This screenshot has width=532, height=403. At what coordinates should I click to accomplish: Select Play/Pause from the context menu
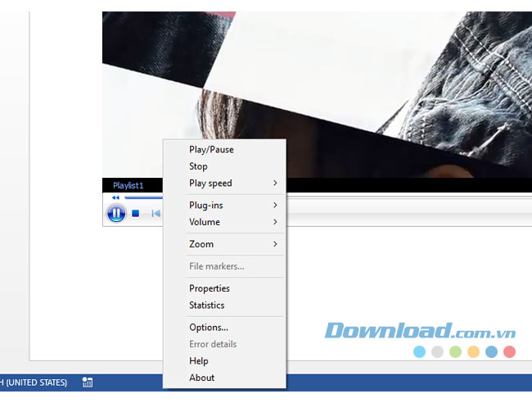click(211, 150)
